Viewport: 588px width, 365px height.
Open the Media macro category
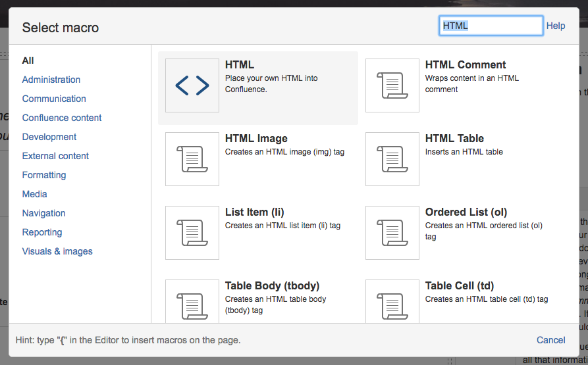pyautogui.click(x=35, y=194)
